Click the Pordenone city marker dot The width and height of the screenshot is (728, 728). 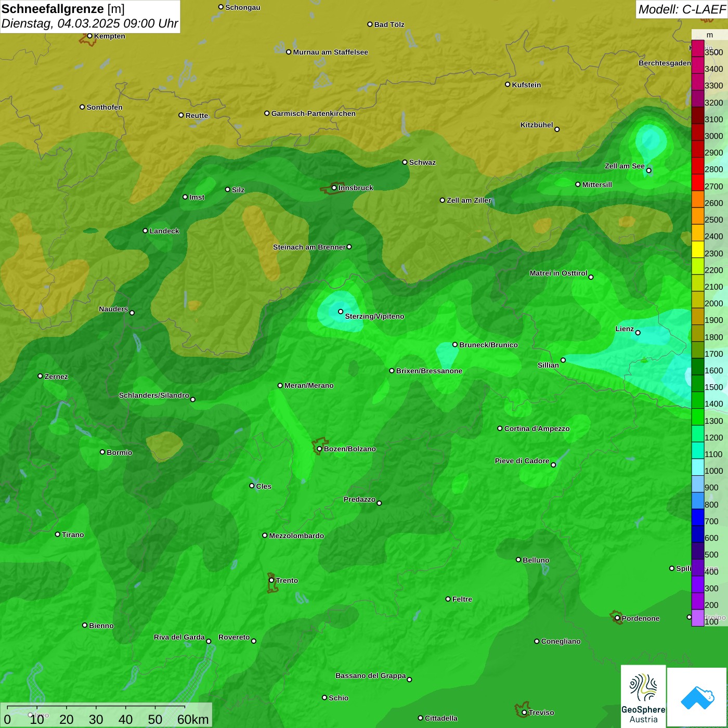pyautogui.click(x=617, y=618)
